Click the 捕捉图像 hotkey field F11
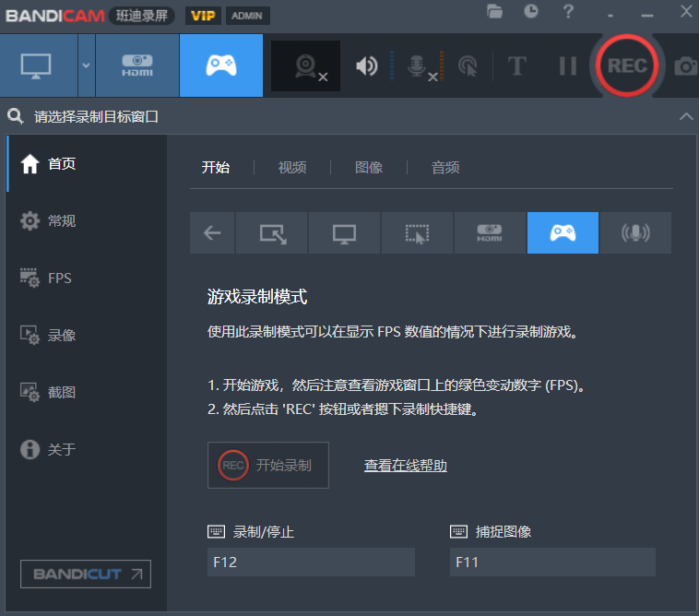The height and width of the screenshot is (616, 699). (x=552, y=563)
